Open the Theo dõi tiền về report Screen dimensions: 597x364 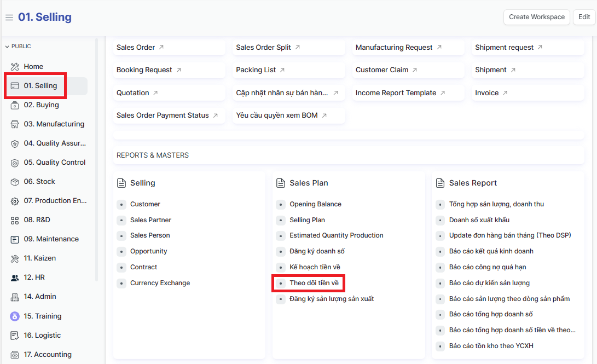314,283
